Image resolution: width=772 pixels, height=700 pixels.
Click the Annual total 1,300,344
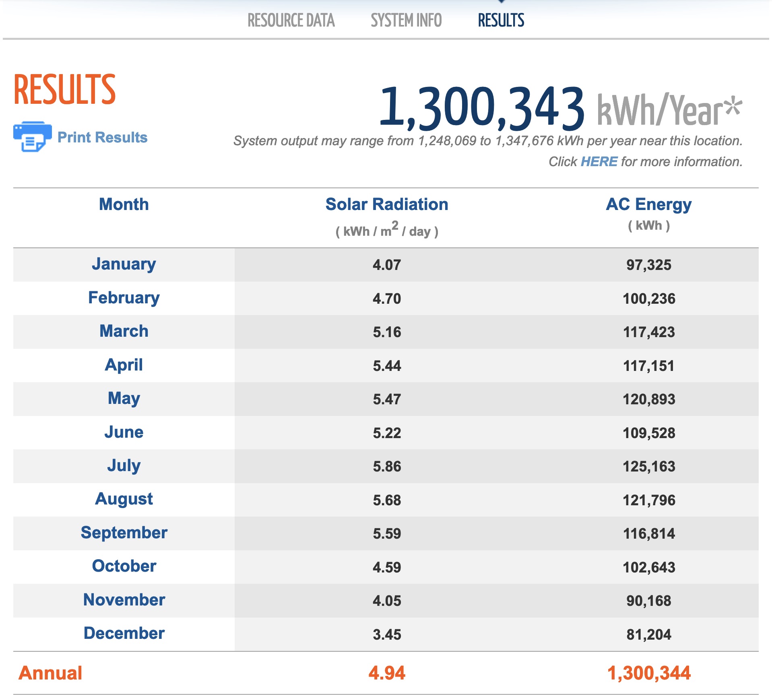click(649, 673)
